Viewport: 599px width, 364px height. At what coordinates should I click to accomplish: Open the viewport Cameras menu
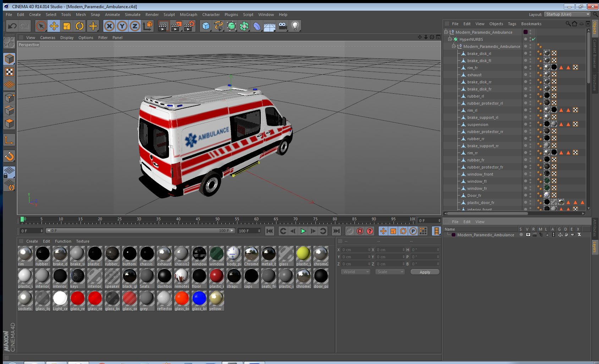(48, 38)
